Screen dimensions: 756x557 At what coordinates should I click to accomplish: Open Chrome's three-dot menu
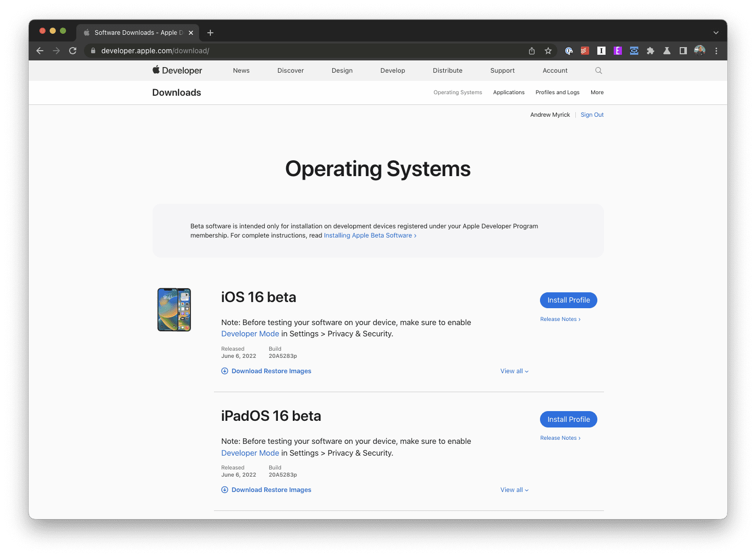(x=716, y=51)
